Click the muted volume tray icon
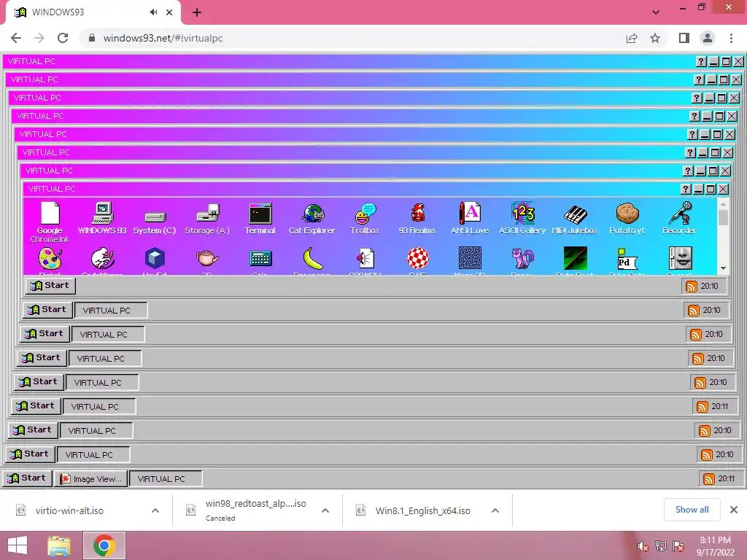Image resolution: width=747 pixels, height=560 pixels. tap(643, 546)
